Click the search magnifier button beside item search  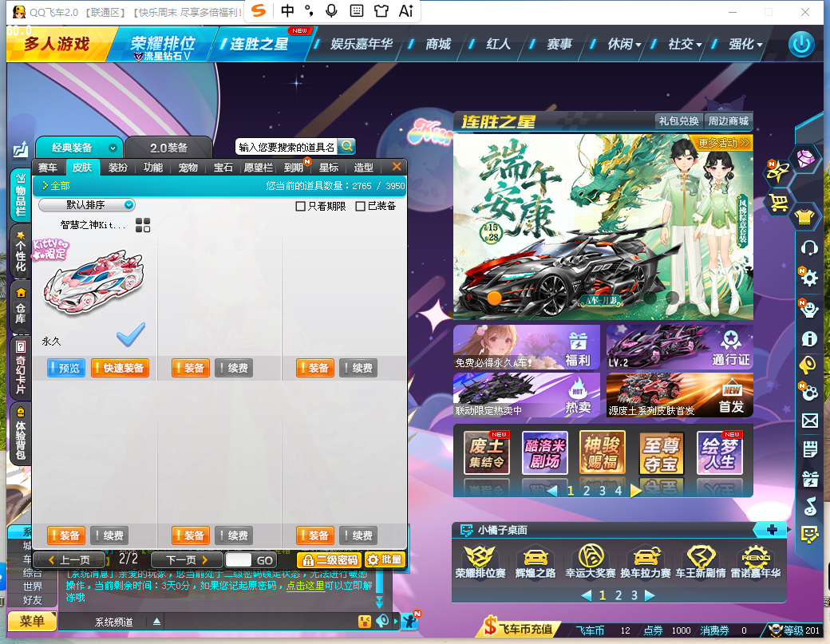pos(346,147)
